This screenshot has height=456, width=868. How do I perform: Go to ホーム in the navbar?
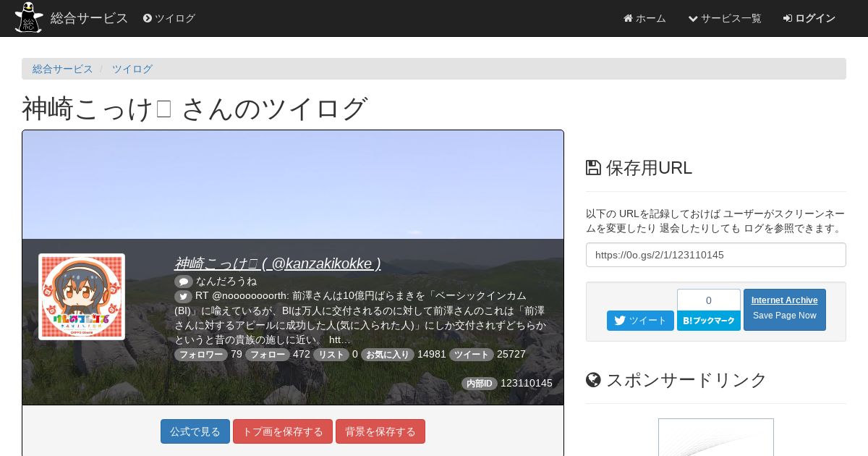[644, 18]
